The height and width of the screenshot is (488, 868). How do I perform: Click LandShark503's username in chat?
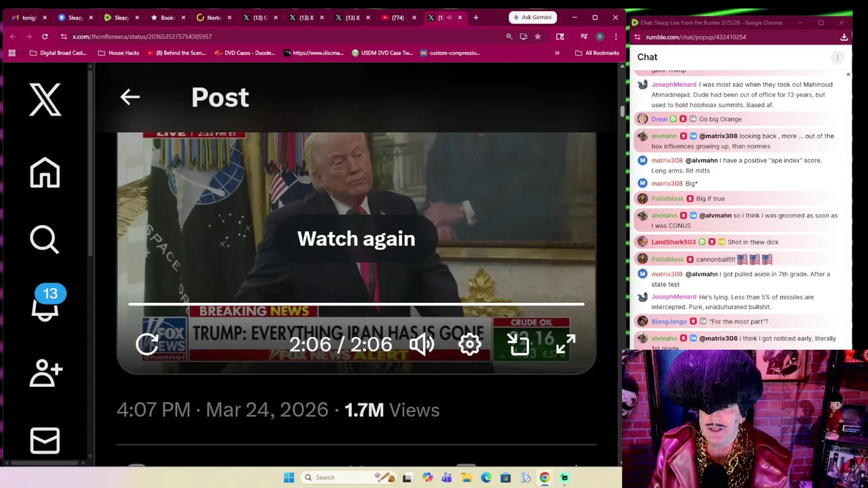(673, 242)
